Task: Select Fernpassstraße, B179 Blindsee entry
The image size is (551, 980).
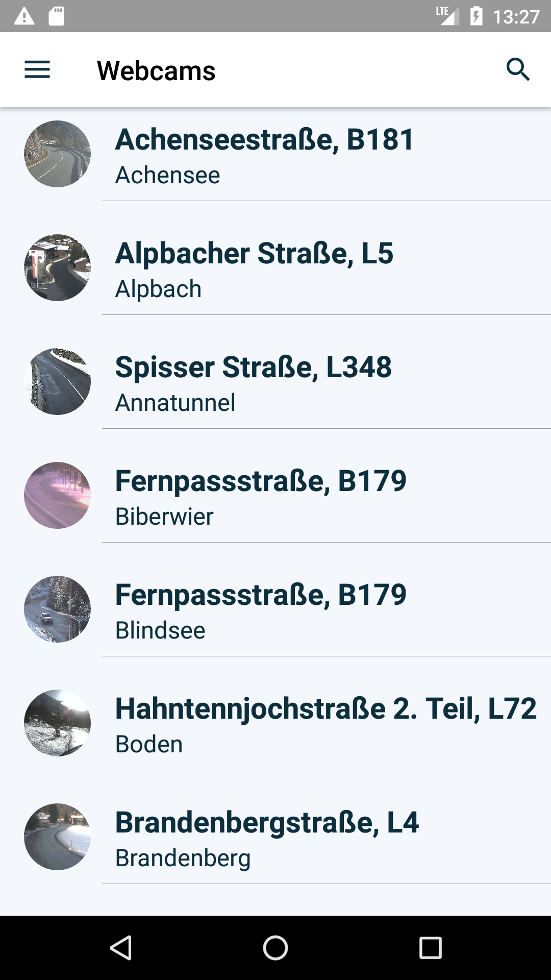Action: tap(275, 609)
